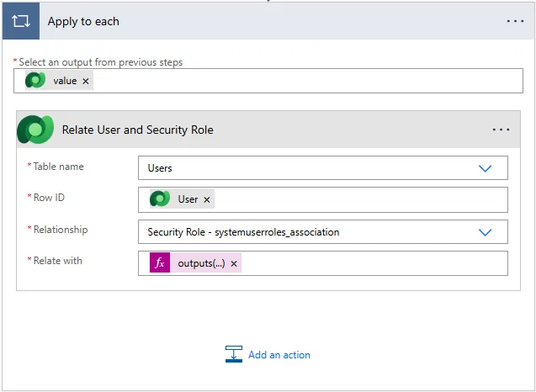Click the Users table name value

[160, 168]
